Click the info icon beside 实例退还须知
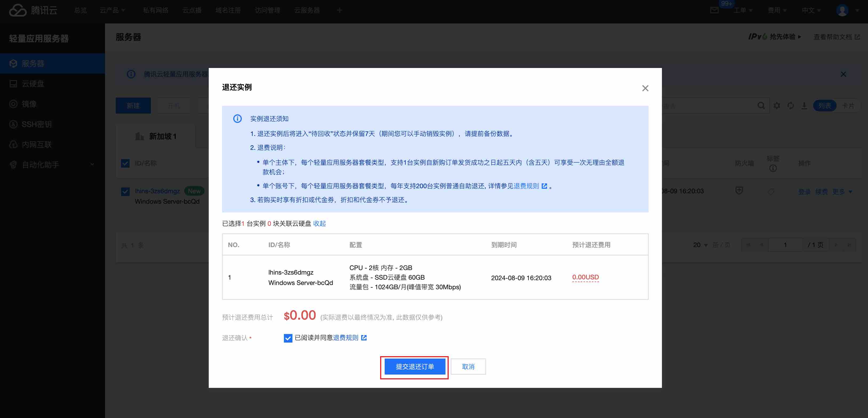The image size is (868, 418). [x=237, y=119]
